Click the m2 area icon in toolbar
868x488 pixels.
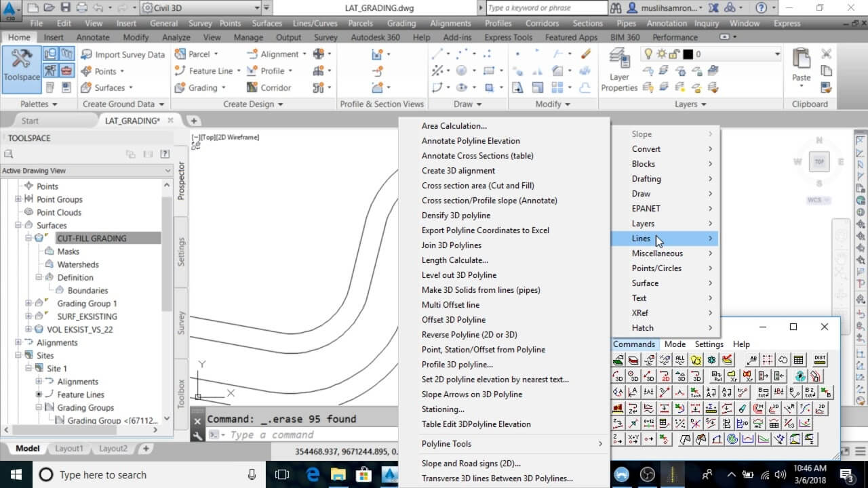coord(757,424)
